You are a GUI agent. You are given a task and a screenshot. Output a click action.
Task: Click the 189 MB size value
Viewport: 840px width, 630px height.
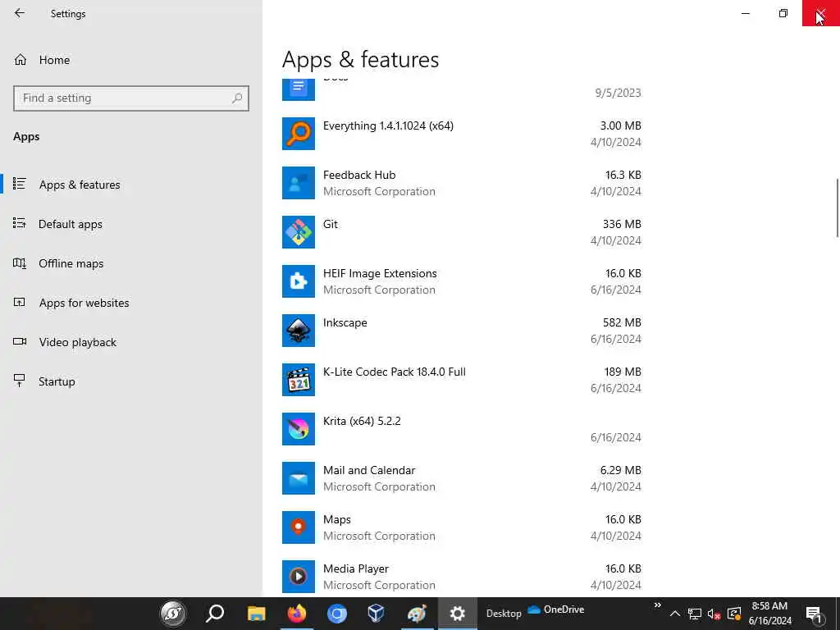pyautogui.click(x=623, y=372)
